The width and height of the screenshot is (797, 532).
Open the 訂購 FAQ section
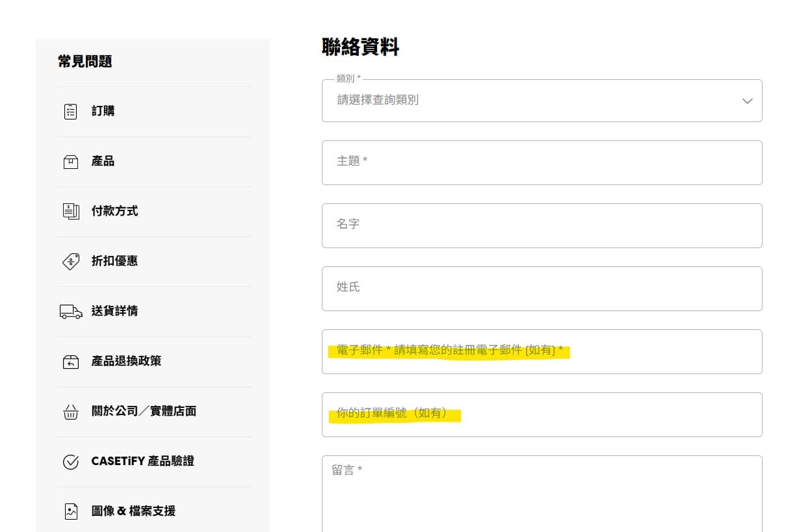tap(155, 111)
